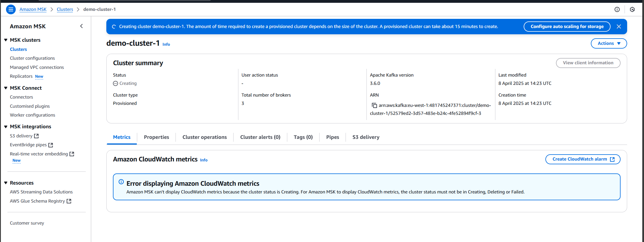Collapse the Resources section

click(6, 183)
